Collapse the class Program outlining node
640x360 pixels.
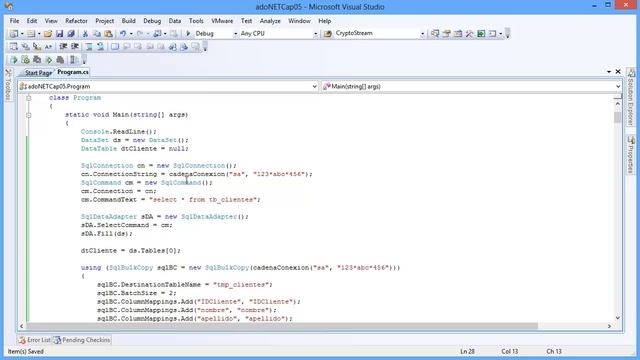tap(29, 98)
